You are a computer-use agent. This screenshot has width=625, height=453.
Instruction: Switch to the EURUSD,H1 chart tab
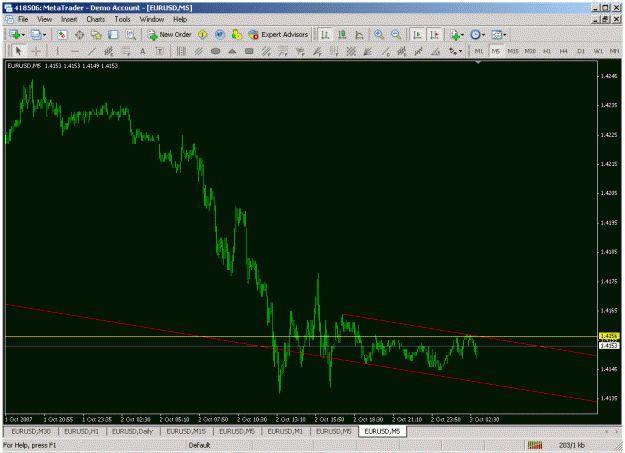[x=82, y=431]
